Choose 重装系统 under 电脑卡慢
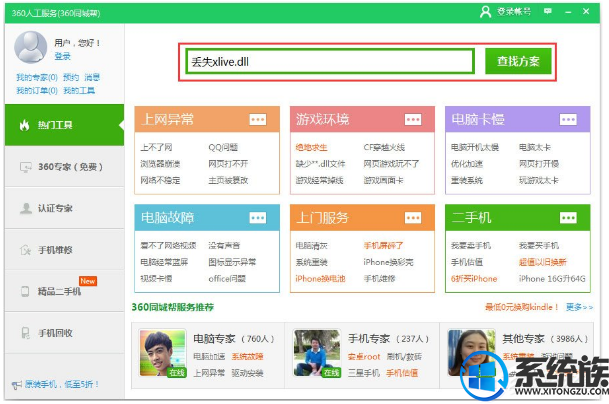This screenshot has width=609, height=404. (x=466, y=180)
